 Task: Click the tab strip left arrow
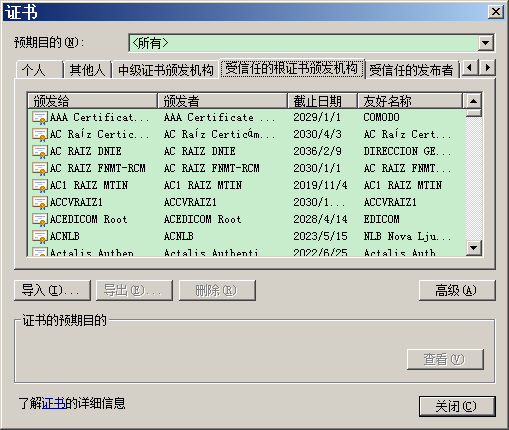click(x=470, y=68)
